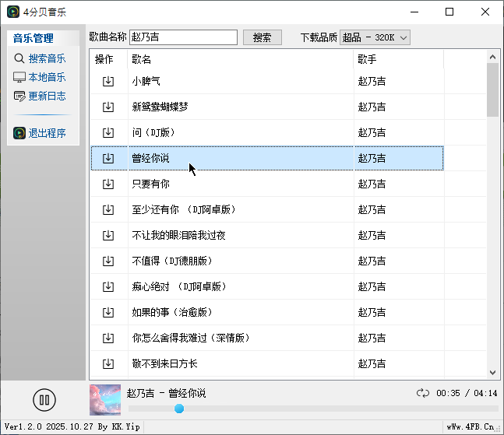Image resolution: width=504 pixels, height=435 pixels.
Task: Switch to 本地音乐 in the sidebar
Action: [47, 77]
